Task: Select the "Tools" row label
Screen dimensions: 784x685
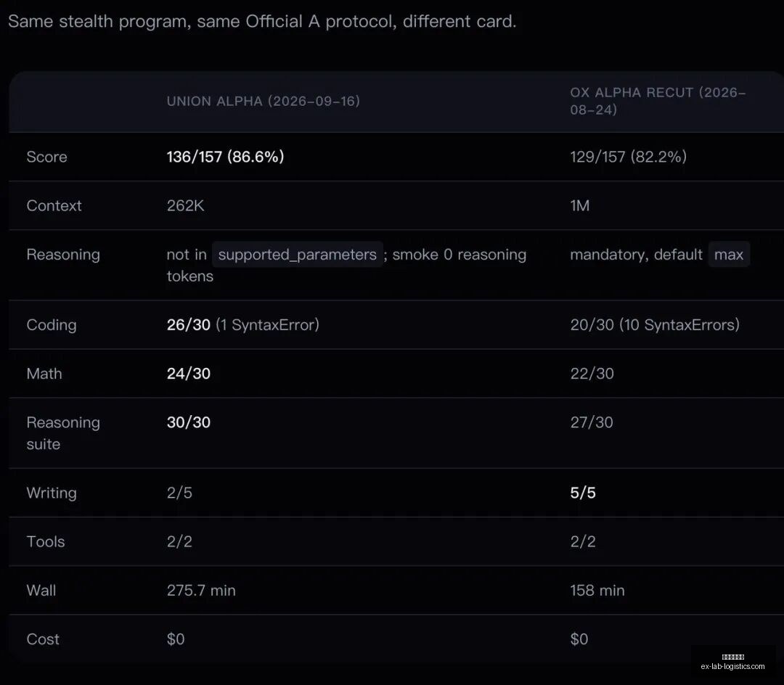Action: 46,541
